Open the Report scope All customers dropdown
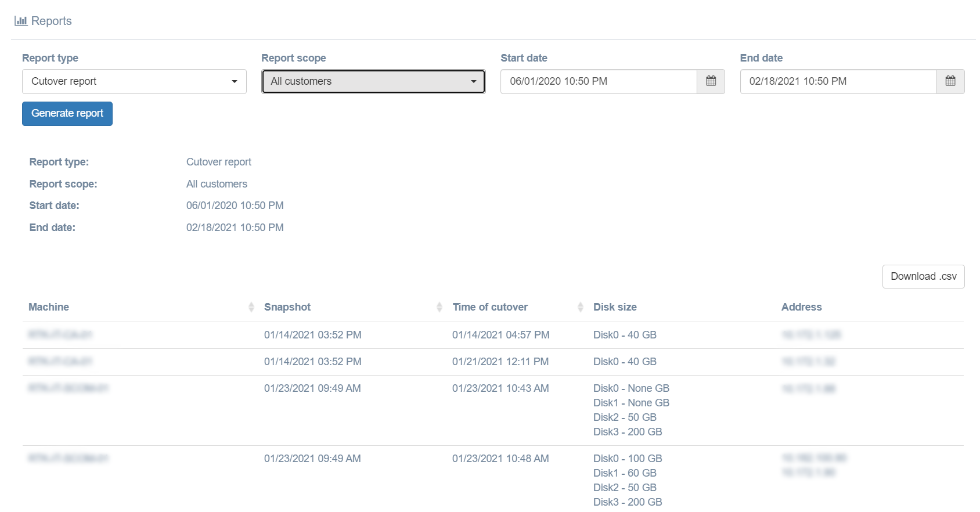Image resolution: width=980 pixels, height=512 pixels. coord(373,81)
